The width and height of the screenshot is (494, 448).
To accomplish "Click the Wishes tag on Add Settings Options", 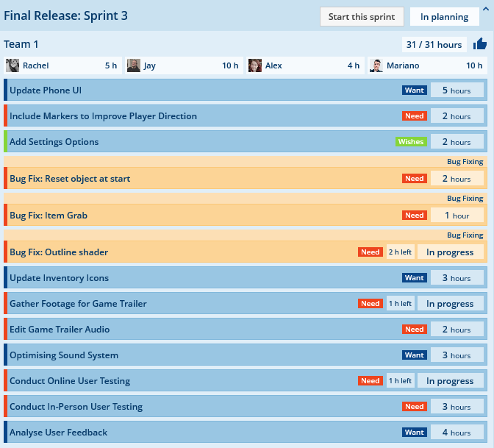I will (x=411, y=141).
